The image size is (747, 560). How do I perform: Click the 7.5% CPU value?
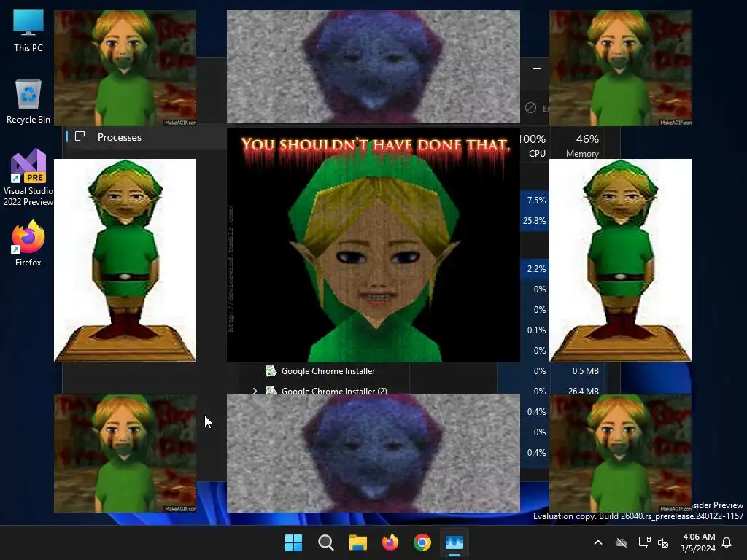536,201
